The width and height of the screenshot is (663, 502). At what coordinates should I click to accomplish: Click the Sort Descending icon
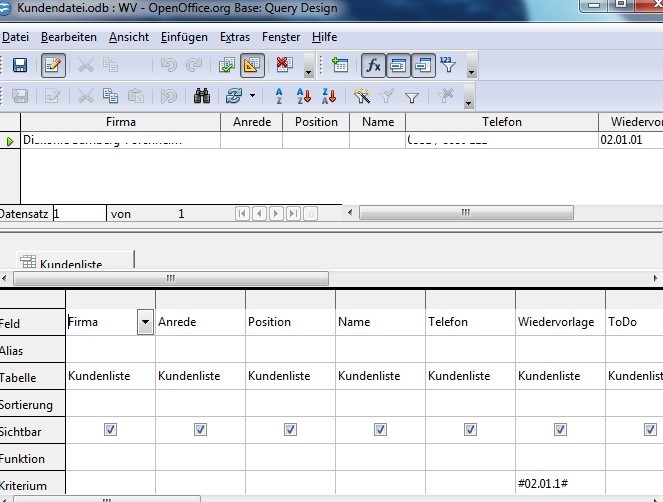click(x=304, y=96)
